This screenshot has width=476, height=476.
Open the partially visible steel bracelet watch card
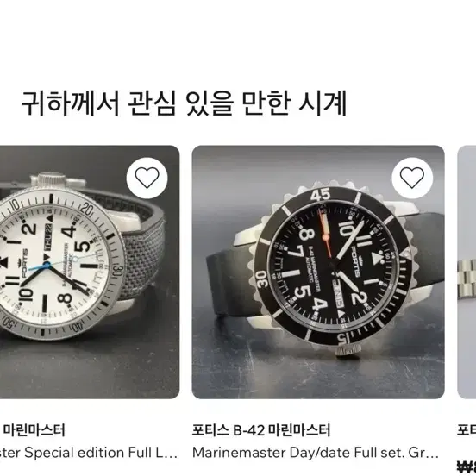click(x=467, y=272)
